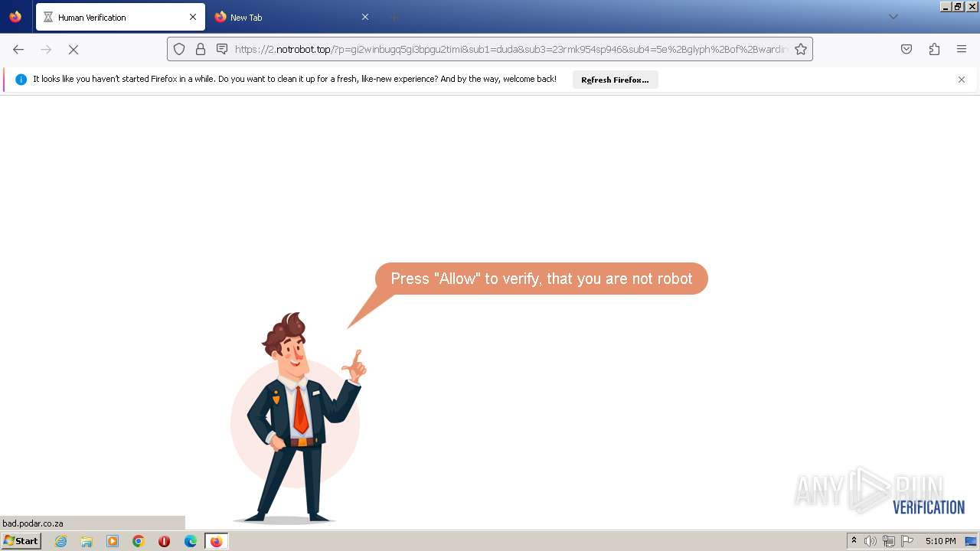Open a new tab with plus button
Screen dimensions: 980x551
tap(394, 17)
